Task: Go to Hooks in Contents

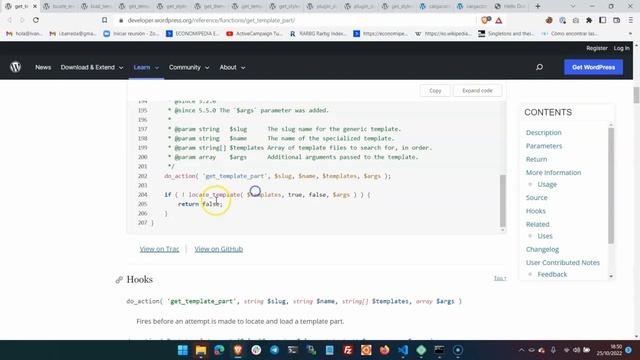Action: coord(536,211)
